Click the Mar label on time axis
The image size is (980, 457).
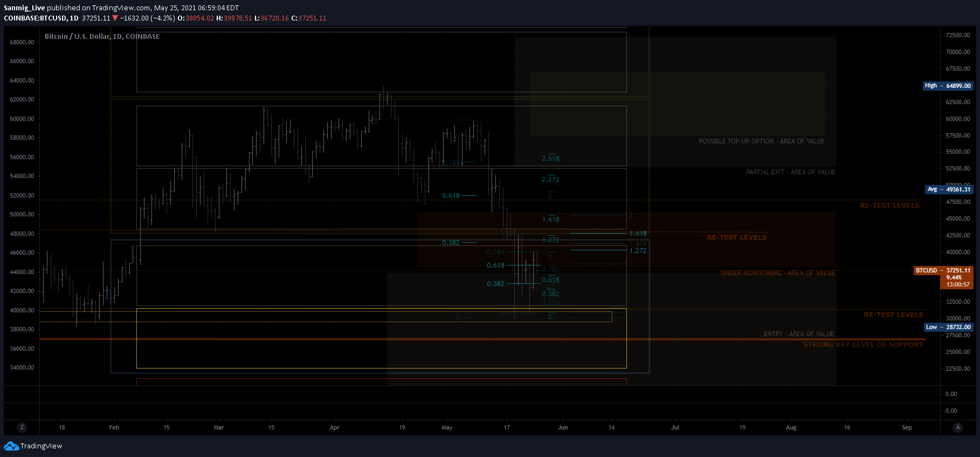pos(218,427)
